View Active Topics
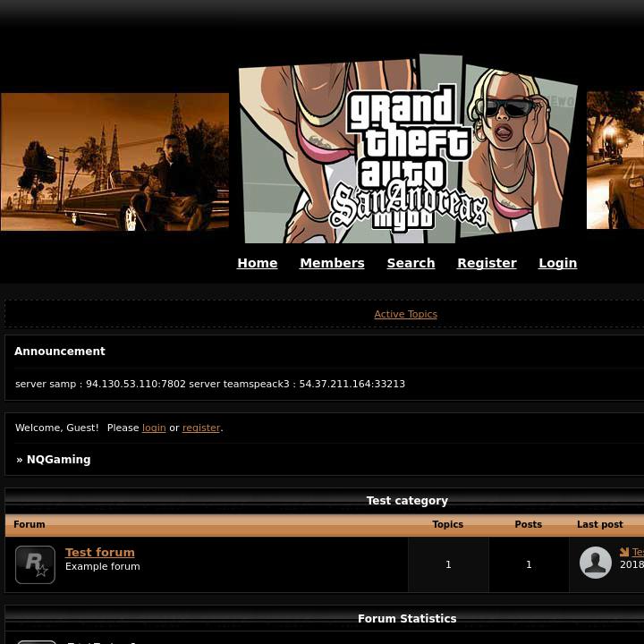This screenshot has width=644, height=644. click(405, 314)
